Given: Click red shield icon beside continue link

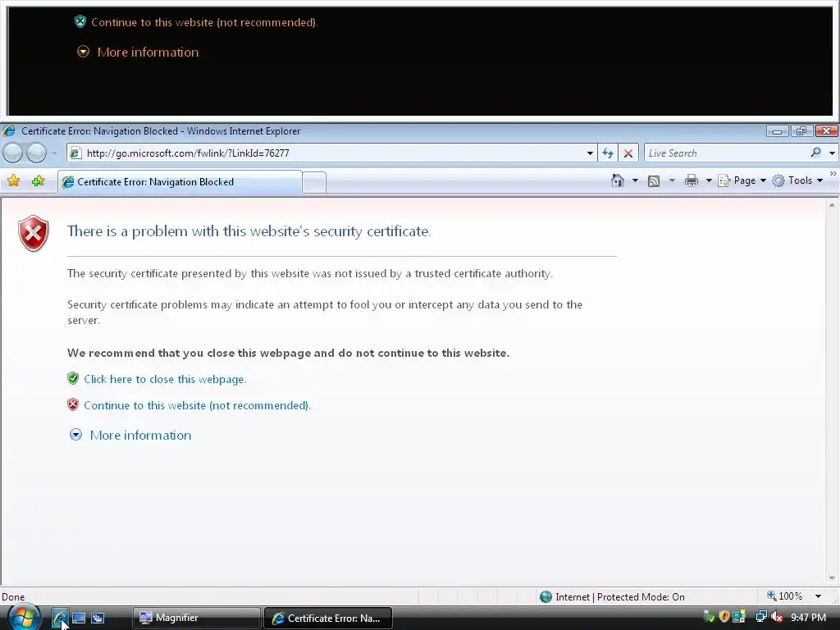Looking at the screenshot, I should [73, 405].
